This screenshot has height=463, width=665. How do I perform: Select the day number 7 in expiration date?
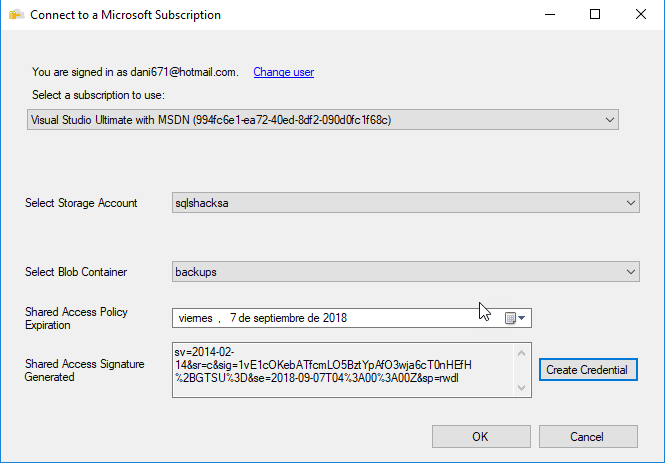click(x=235, y=318)
